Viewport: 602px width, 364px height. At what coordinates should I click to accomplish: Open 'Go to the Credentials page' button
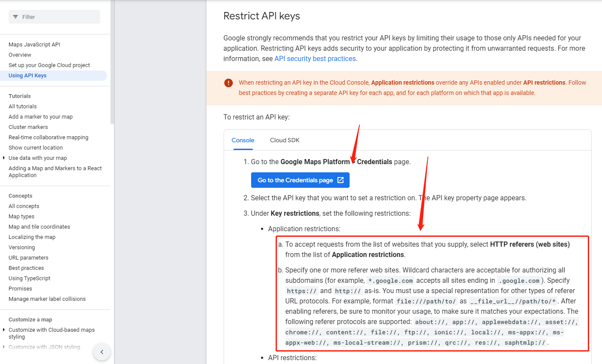click(x=300, y=180)
